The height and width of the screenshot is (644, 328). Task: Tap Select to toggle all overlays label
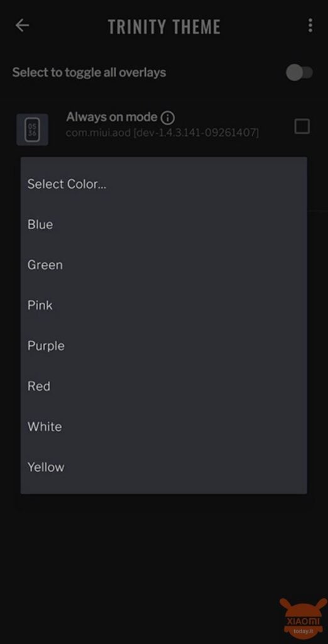(89, 73)
